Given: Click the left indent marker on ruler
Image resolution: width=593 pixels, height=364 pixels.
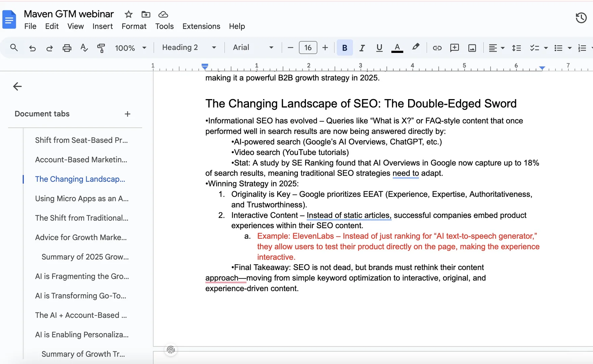Looking at the screenshot, I should [x=205, y=67].
